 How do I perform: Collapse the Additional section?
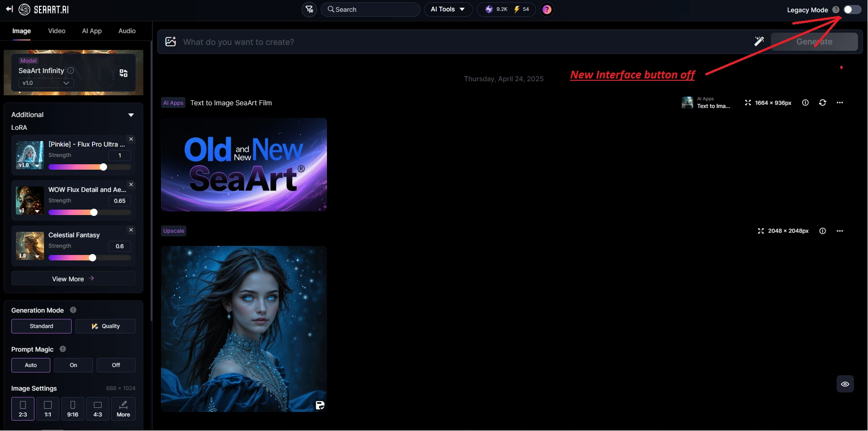click(131, 115)
